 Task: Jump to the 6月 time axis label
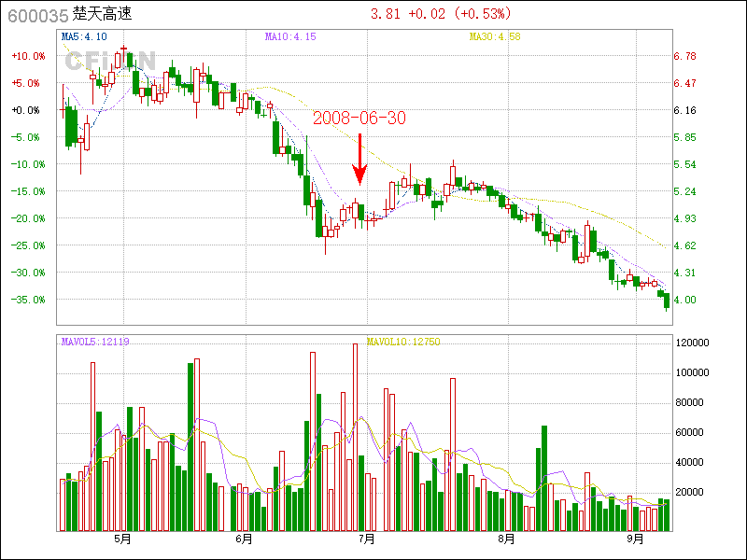click(x=245, y=539)
